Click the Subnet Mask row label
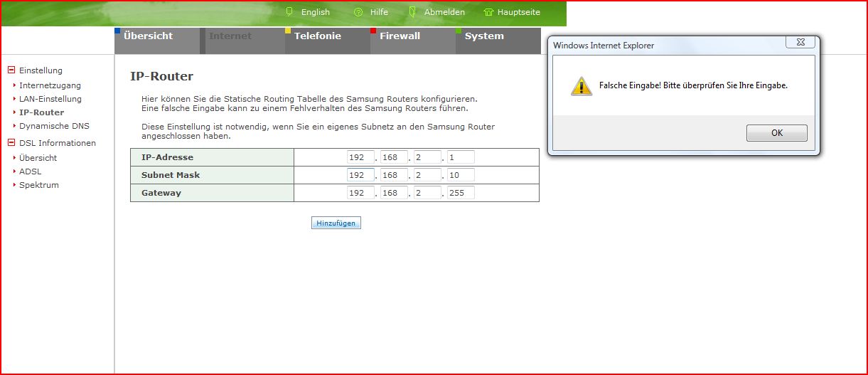 click(x=171, y=175)
